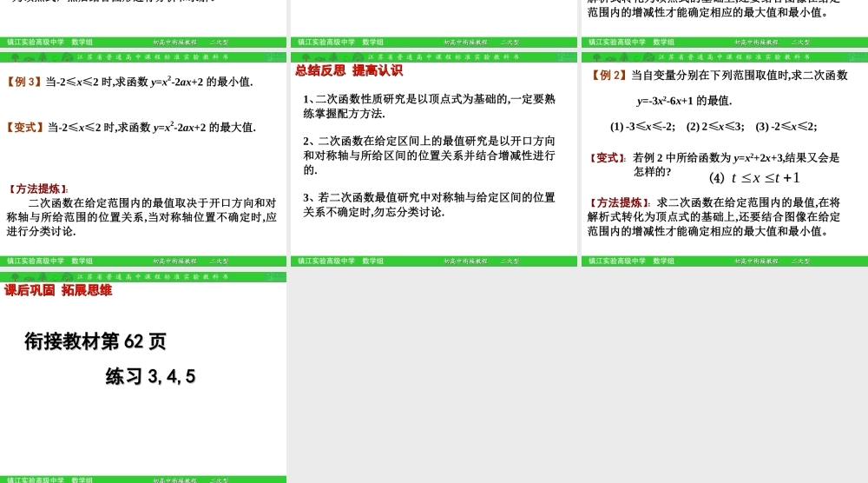
Task: Click the 练习 3, 4, 5 text
Action: pyautogui.click(x=150, y=377)
